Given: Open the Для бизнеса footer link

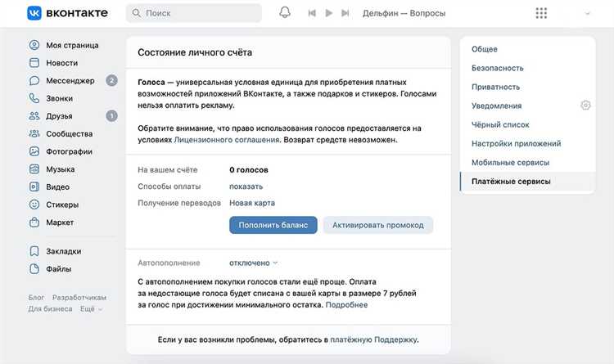Looking at the screenshot, I should pos(50,309).
